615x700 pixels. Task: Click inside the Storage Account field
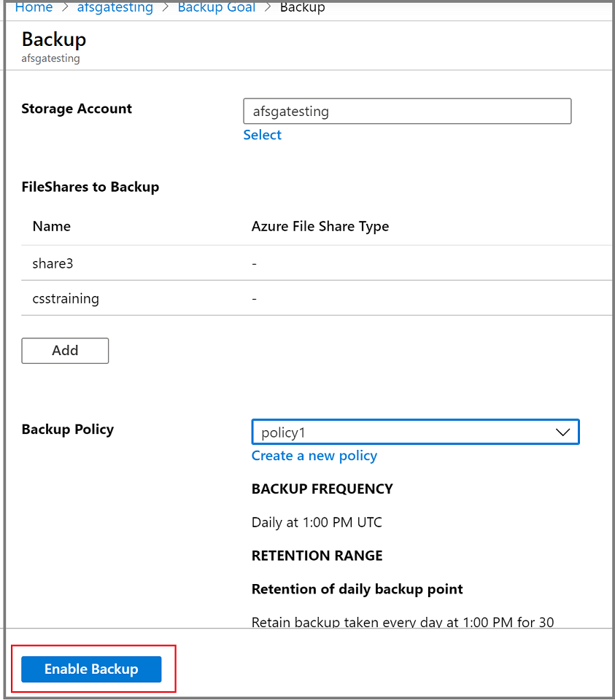click(406, 111)
